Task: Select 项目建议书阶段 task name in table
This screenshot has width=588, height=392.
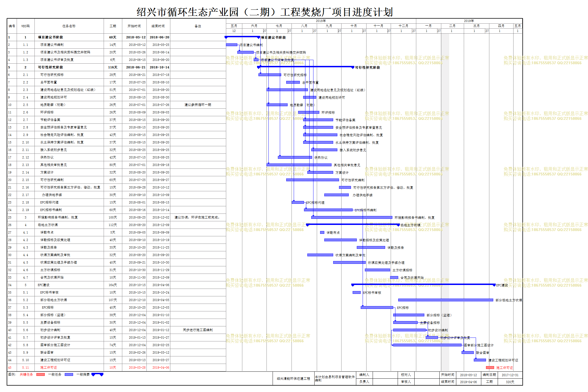Action: click(x=51, y=37)
